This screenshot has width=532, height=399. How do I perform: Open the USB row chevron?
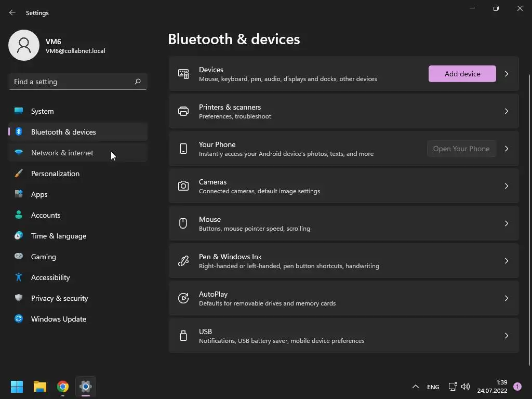(x=507, y=336)
